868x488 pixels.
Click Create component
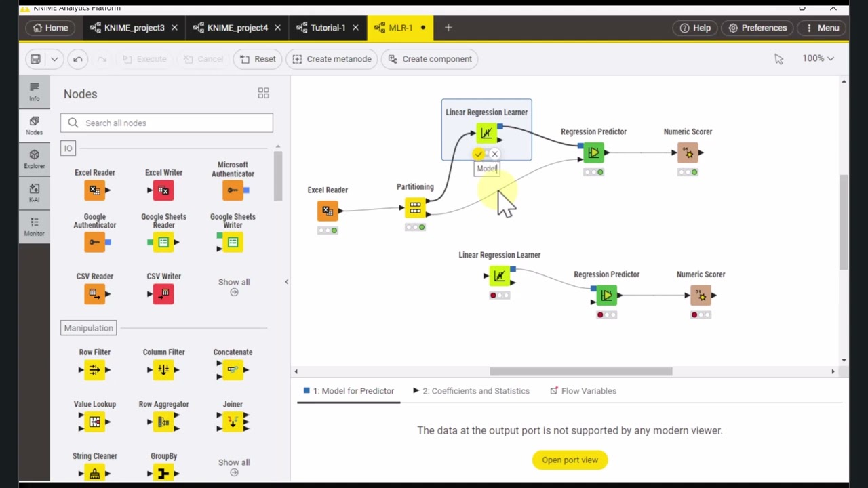(x=430, y=59)
